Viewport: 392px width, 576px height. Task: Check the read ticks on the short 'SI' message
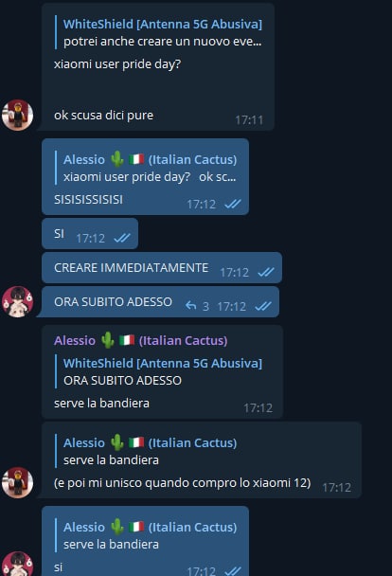click(122, 238)
